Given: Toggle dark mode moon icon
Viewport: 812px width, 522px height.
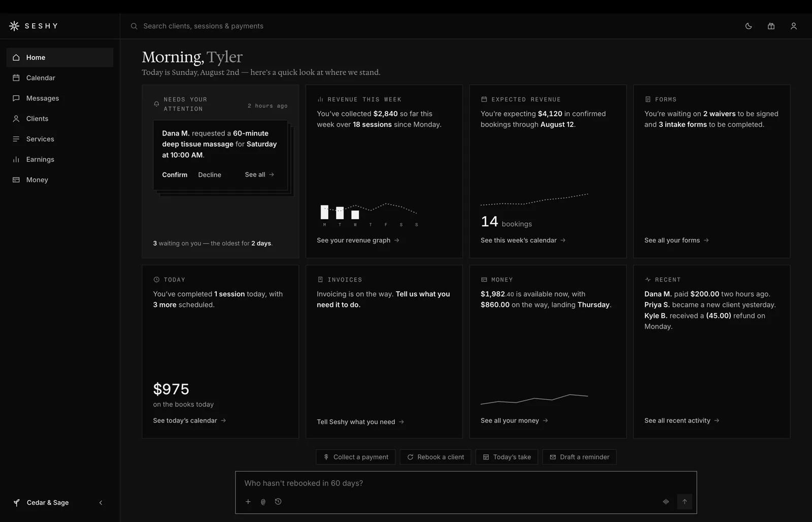Looking at the screenshot, I should point(749,26).
